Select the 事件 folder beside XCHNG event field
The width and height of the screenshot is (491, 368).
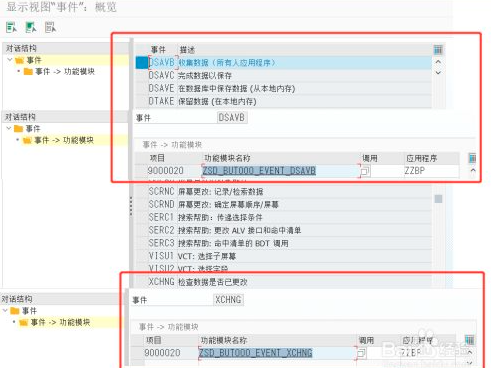click(29, 311)
